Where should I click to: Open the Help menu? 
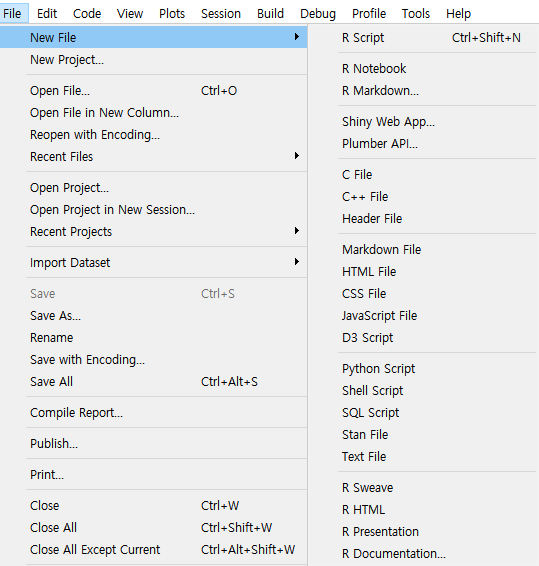458,14
